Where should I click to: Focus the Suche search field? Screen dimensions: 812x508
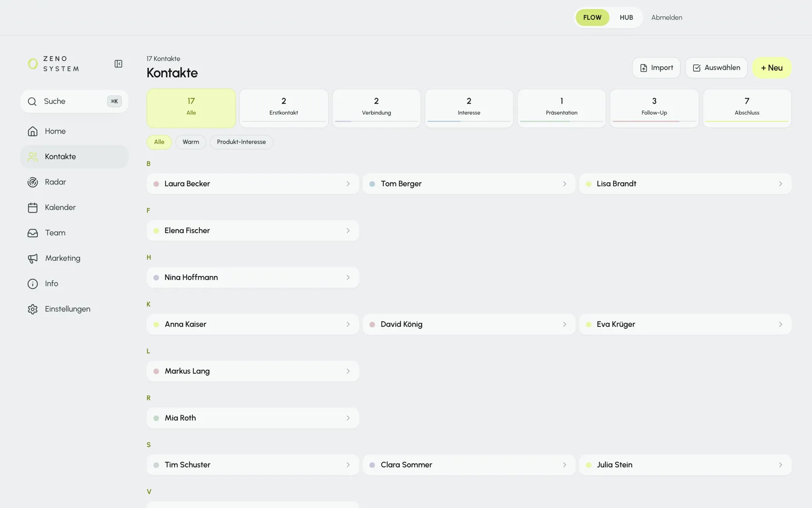[x=74, y=102]
